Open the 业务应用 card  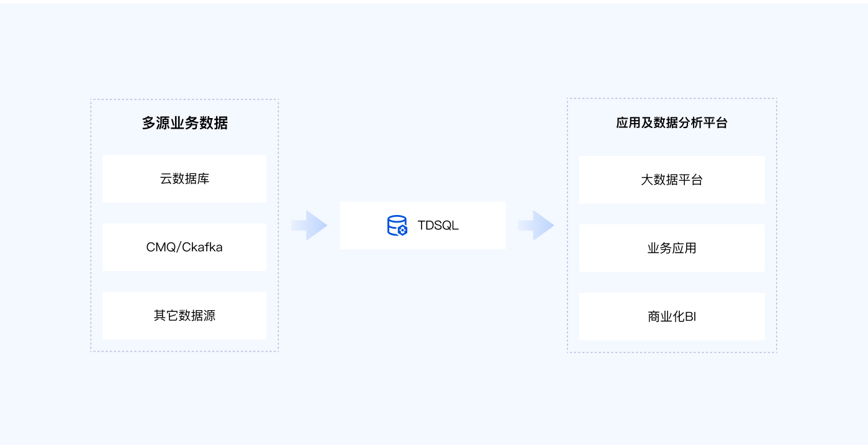(672, 249)
